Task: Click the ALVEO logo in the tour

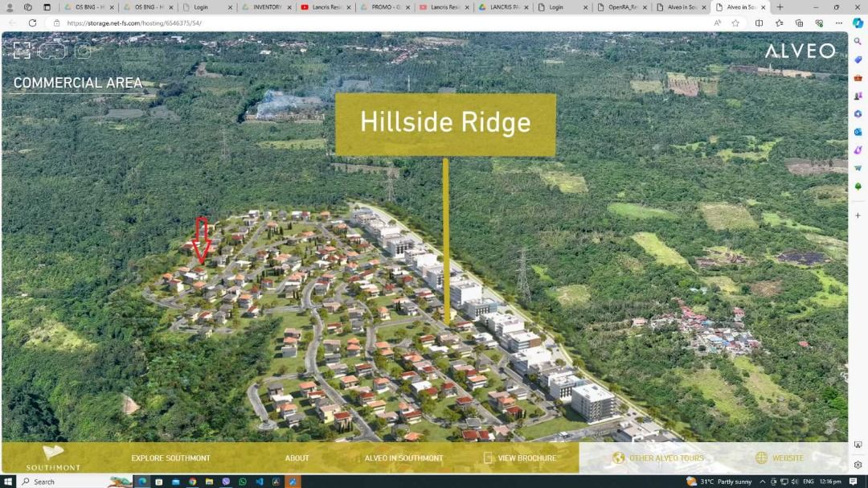Action: tap(800, 51)
